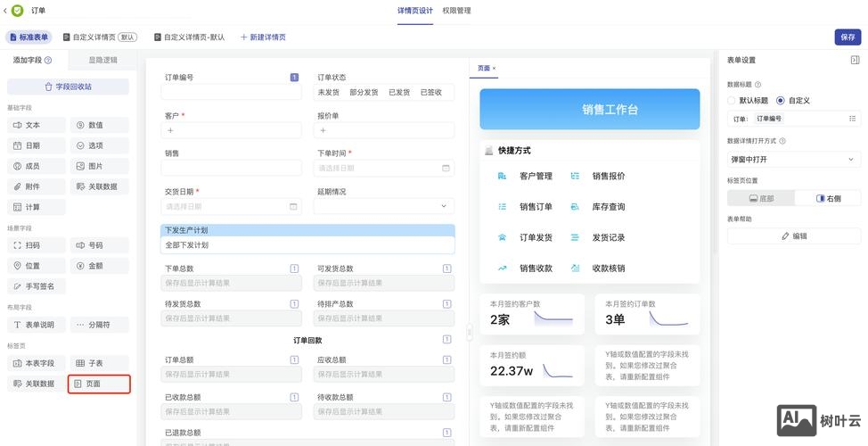868x446 pixels.
Task: Click list icon in 订单编号 title field
Action: point(853,119)
